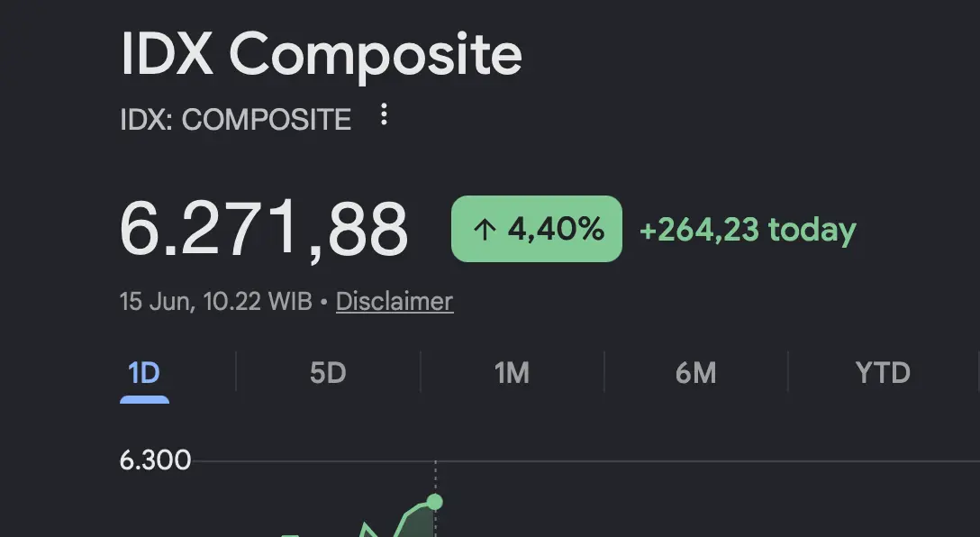Viewport: 980px width, 537px height.
Task: Select the YTD range tab
Action: tap(883, 373)
